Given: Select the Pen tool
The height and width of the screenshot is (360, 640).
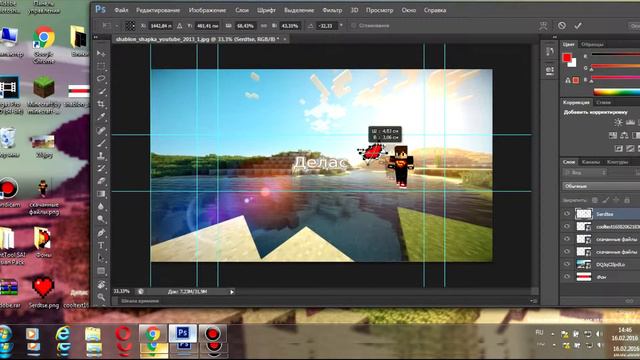Looking at the screenshot, I should coord(101,233).
